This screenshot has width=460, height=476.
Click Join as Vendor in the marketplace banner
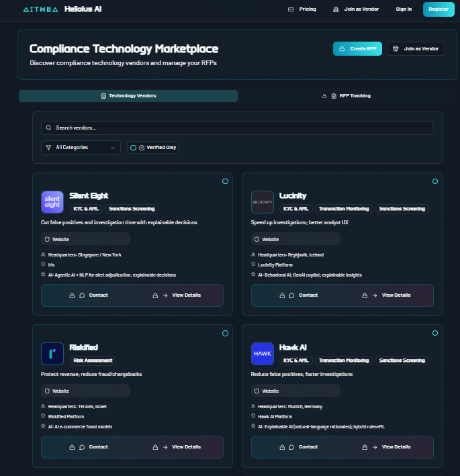tap(416, 48)
